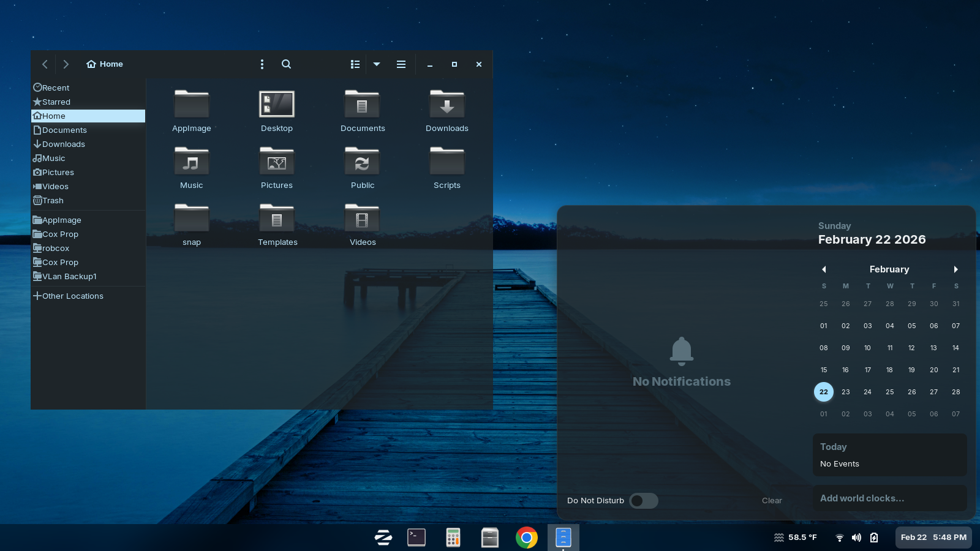Launch Terminal from the taskbar
Screen dimensions: 980x551
[417, 538]
